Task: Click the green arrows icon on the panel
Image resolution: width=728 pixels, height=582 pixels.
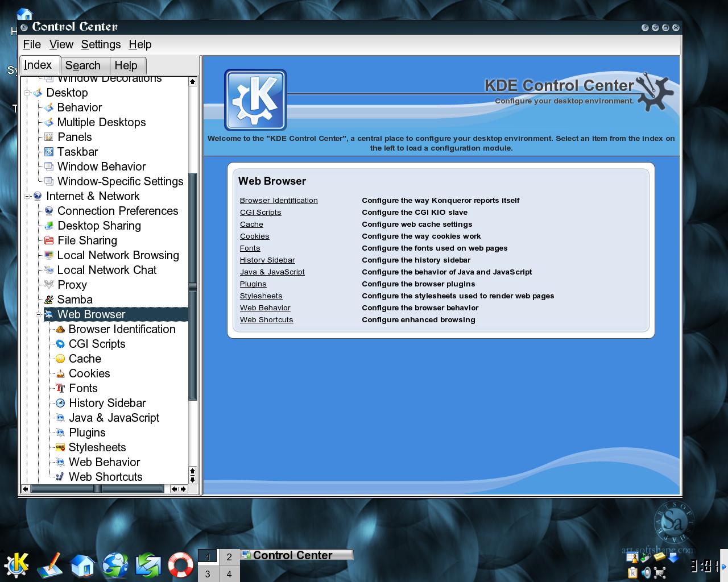Action: (148, 565)
